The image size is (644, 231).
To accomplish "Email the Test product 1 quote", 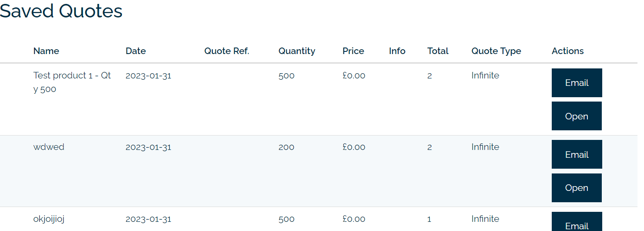I will (x=577, y=83).
